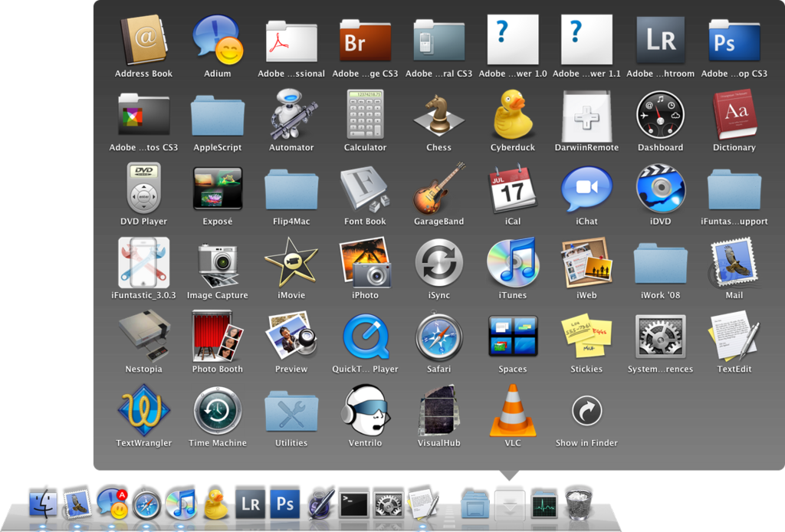Launch Preview app

point(291,334)
